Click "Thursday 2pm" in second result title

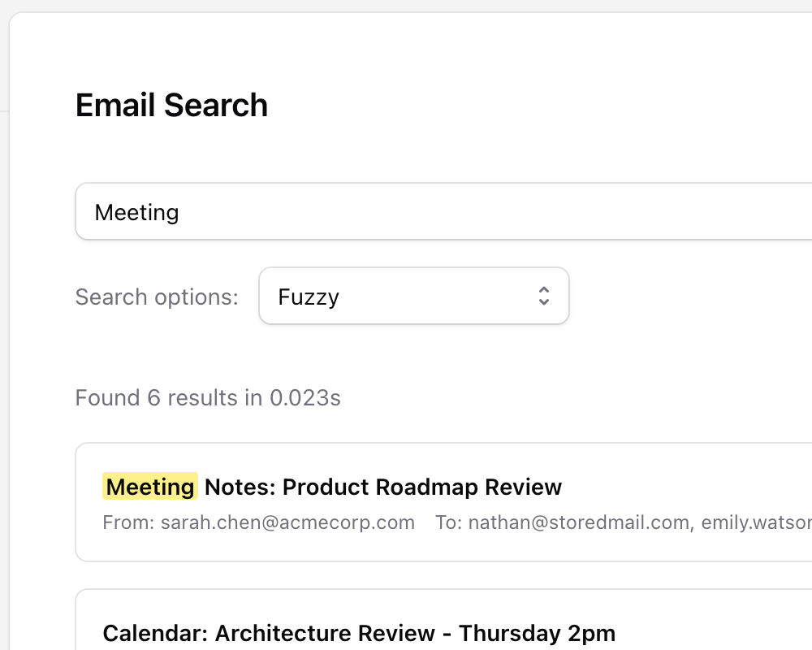tap(537, 633)
